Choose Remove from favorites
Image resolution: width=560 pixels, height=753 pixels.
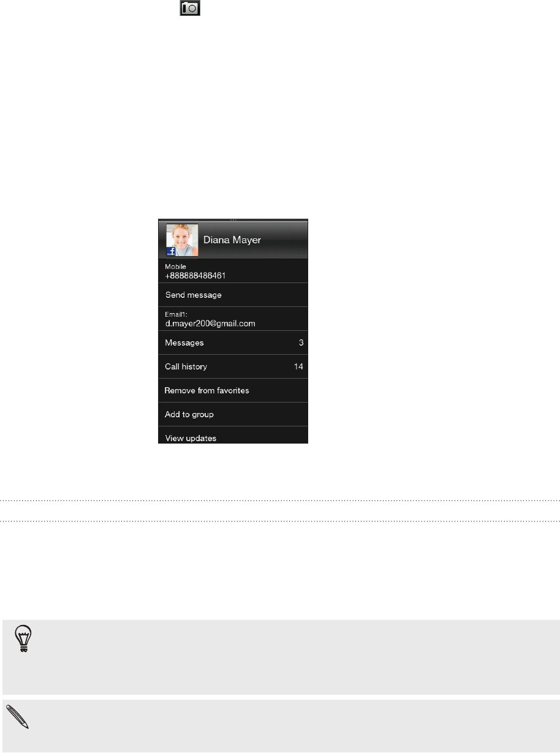coord(233,390)
